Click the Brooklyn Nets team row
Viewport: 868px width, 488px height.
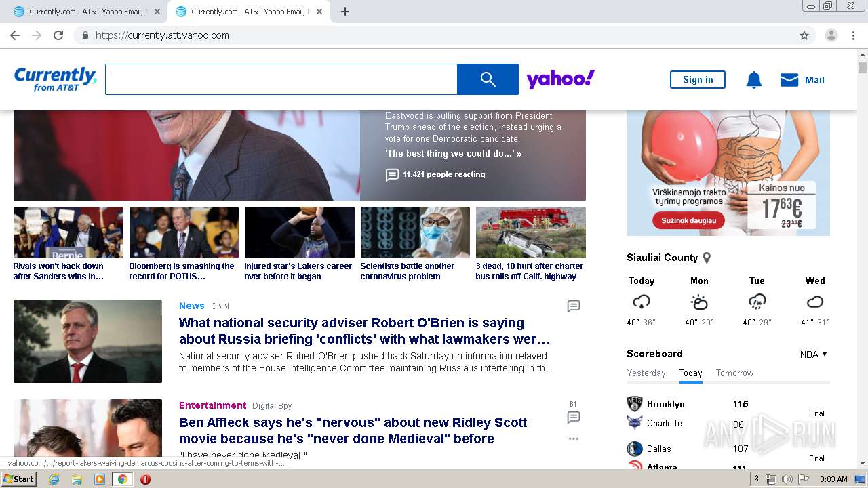coord(688,404)
